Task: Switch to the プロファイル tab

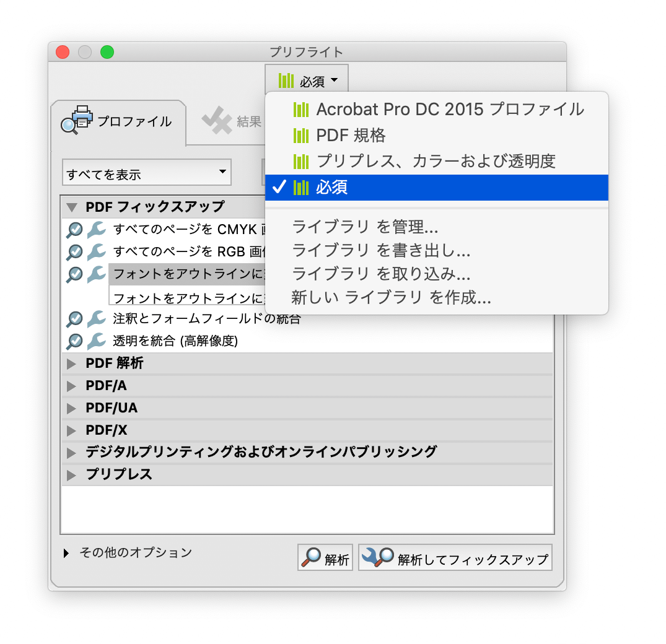Action: click(x=118, y=122)
